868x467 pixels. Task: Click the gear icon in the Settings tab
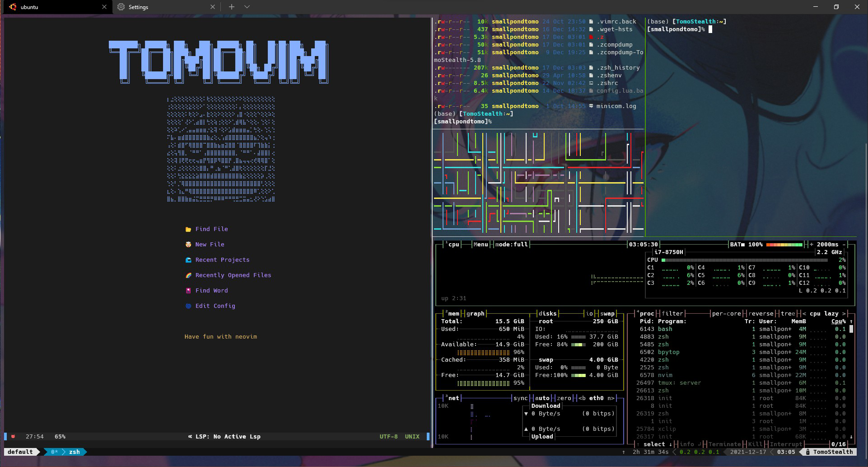tap(121, 7)
